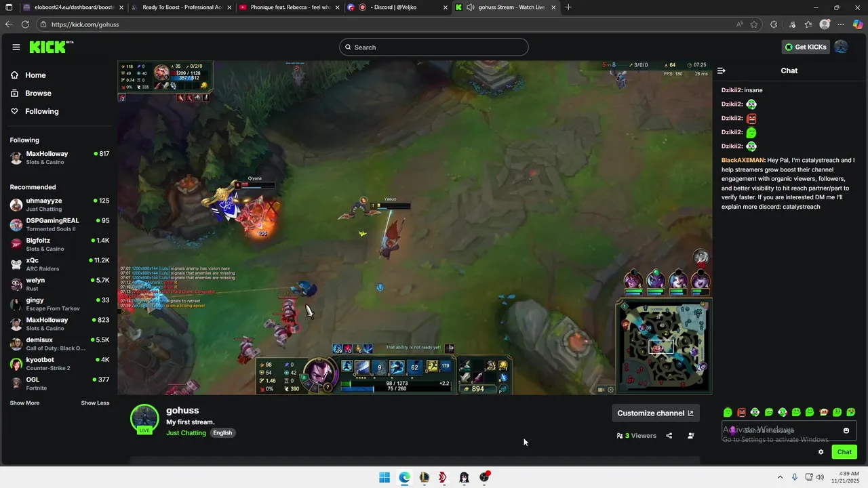This screenshot has width=868, height=488.
Task: Add page to favorites star
Action: (x=754, y=24)
